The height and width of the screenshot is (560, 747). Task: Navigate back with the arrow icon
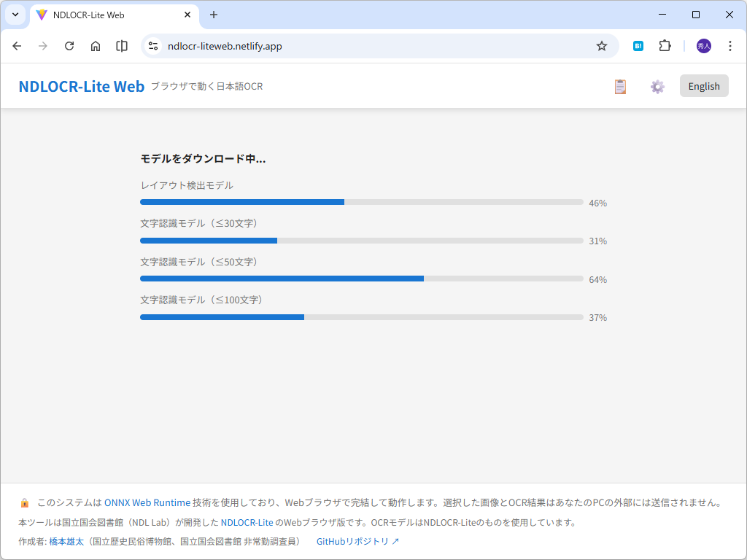17,45
